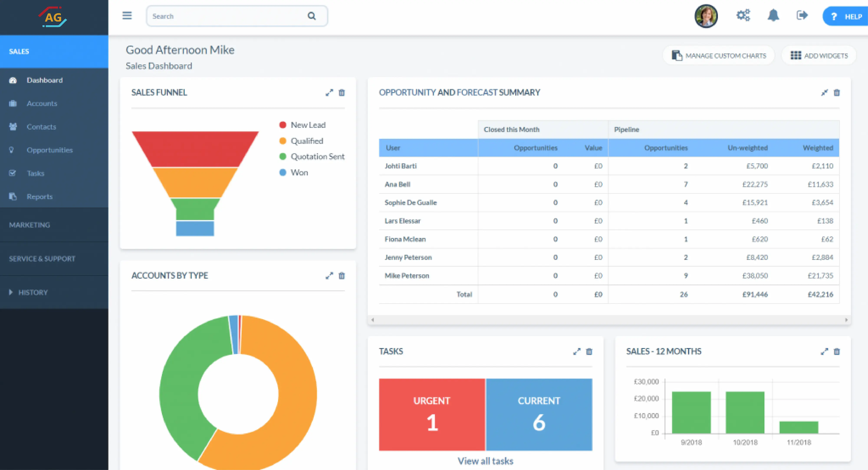Click the settings gears icon

pyautogui.click(x=743, y=15)
